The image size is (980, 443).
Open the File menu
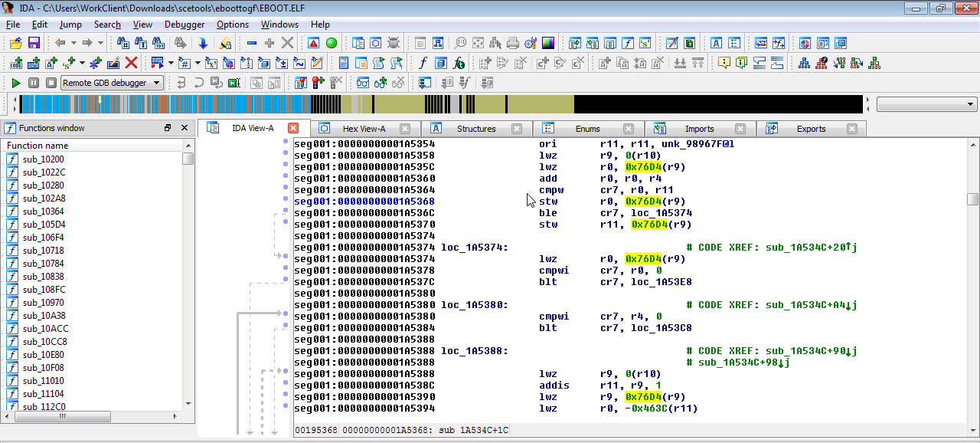point(13,25)
